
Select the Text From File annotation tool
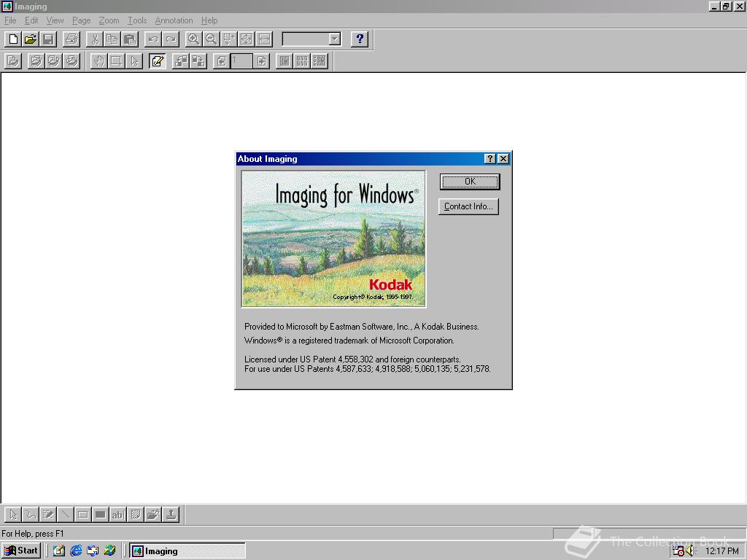tap(153, 514)
